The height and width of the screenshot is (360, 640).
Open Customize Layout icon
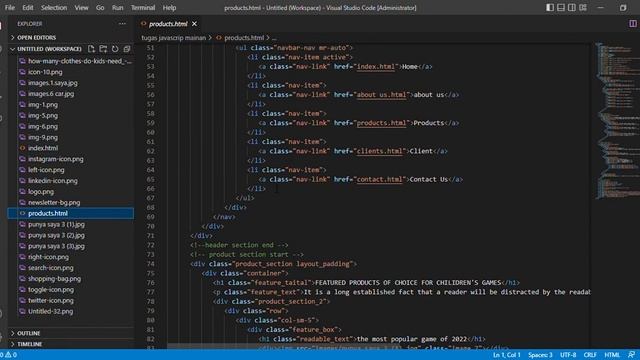click(x=583, y=7)
